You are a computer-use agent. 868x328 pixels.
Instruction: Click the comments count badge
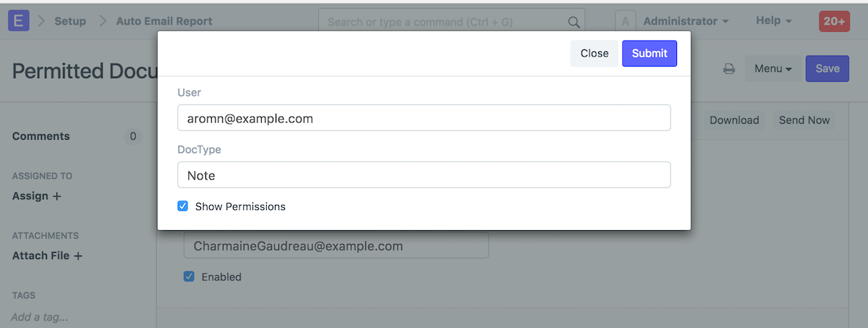132,136
